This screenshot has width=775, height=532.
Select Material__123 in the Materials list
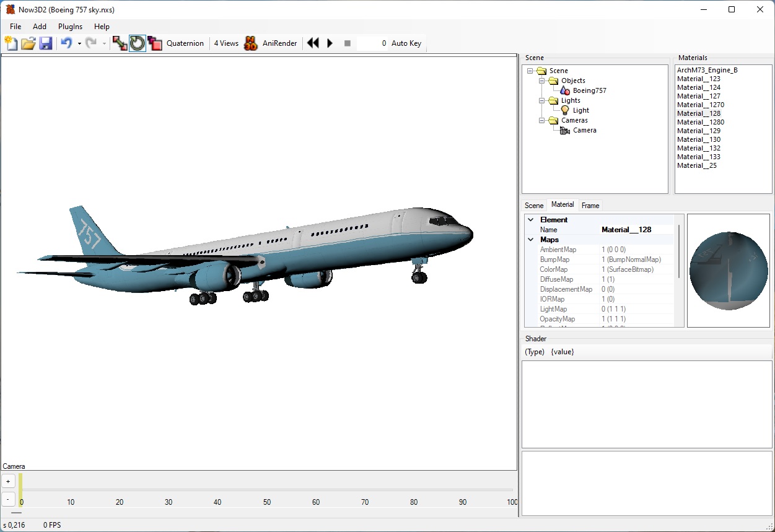coord(699,79)
